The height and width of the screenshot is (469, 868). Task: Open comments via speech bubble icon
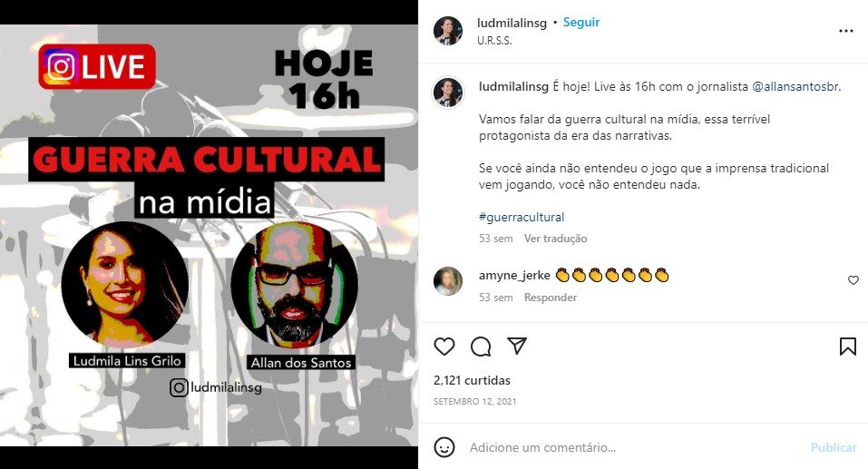[481, 347]
